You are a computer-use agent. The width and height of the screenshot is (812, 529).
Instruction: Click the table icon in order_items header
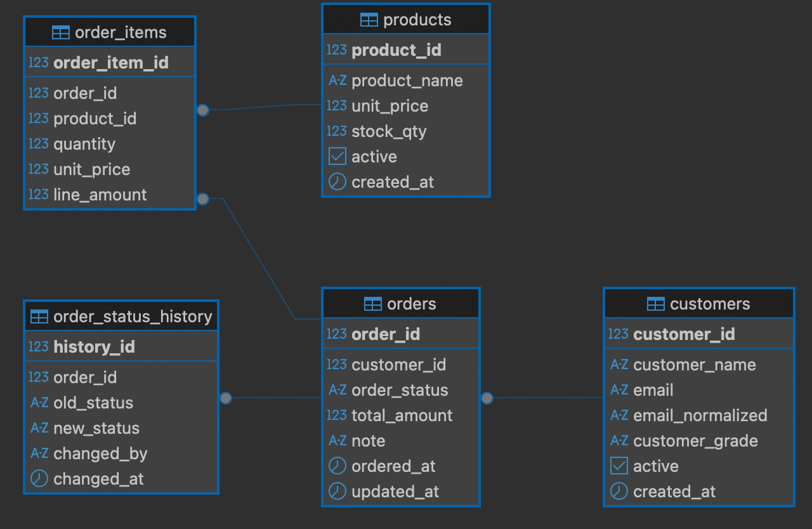click(60, 32)
